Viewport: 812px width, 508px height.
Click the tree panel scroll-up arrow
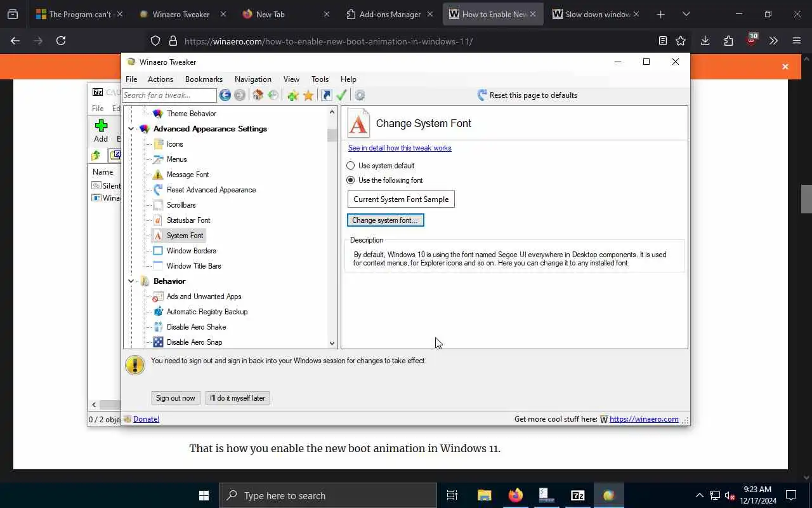(332, 112)
